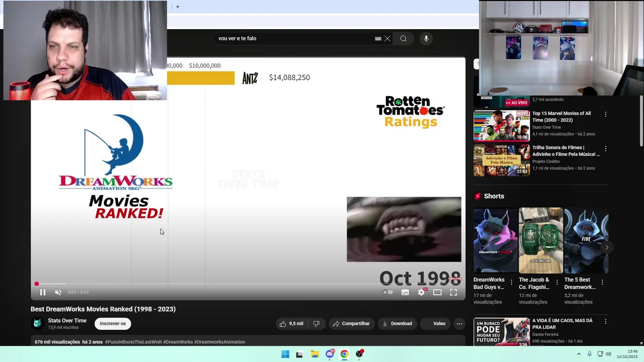Open options for DreamWorks Bad Guys short

click(512, 283)
